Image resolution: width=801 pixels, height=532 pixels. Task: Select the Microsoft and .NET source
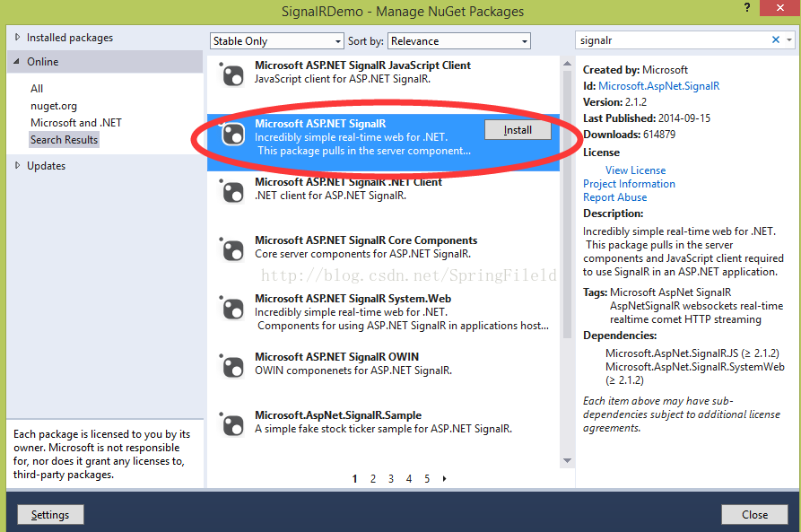pos(76,123)
